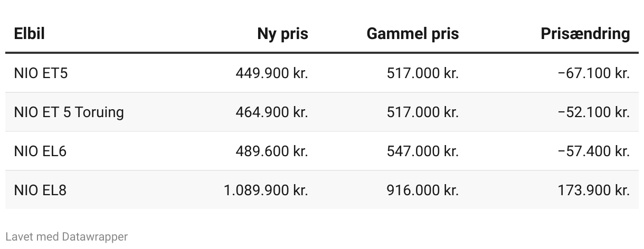Select the 173.900 kr. price change
Screen dimensions: 644x249
(x=594, y=190)
